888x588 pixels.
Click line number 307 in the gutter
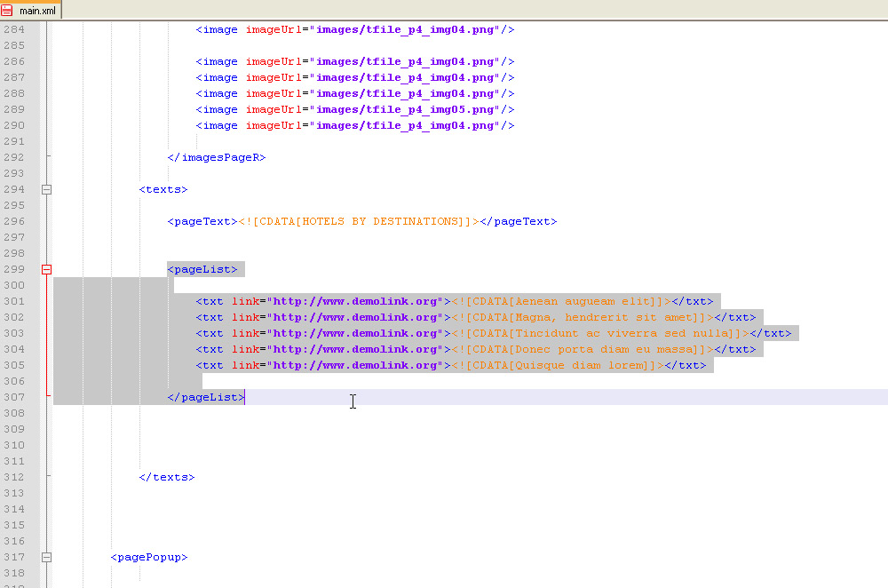[x=14, y=397]
